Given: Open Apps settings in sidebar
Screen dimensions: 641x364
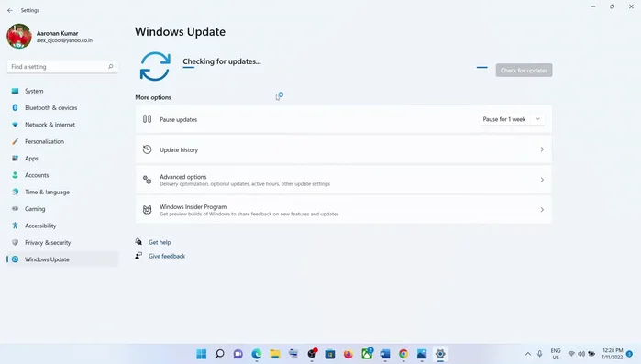Looking at the screenshot, I should [62, 158].
